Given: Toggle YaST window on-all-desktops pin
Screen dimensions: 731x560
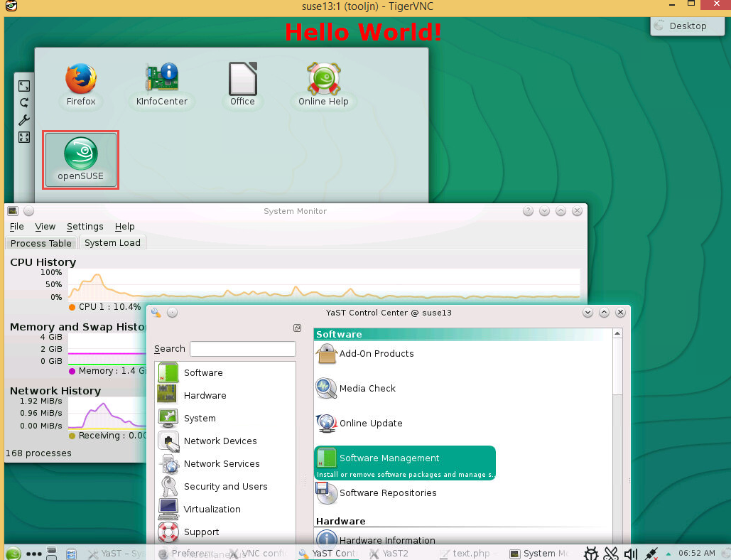Looking at the screenshot, I should coord(173,313).
